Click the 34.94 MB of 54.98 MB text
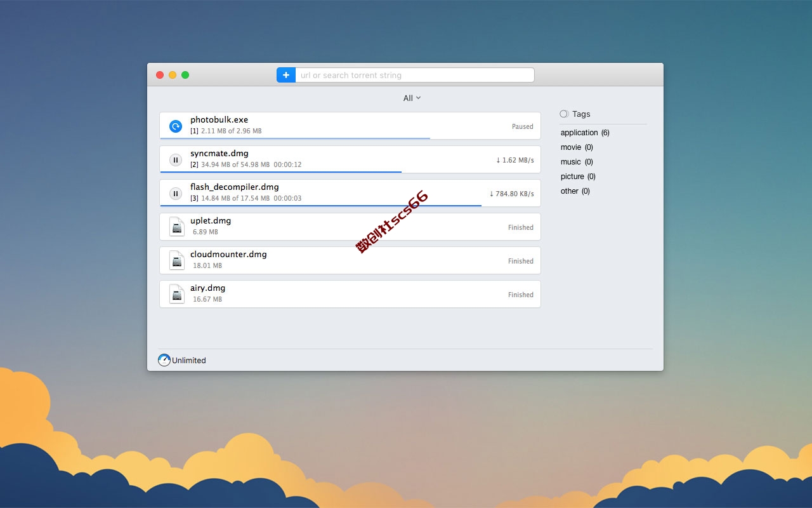This screenshot has height=508, width=812. [235, 164]
